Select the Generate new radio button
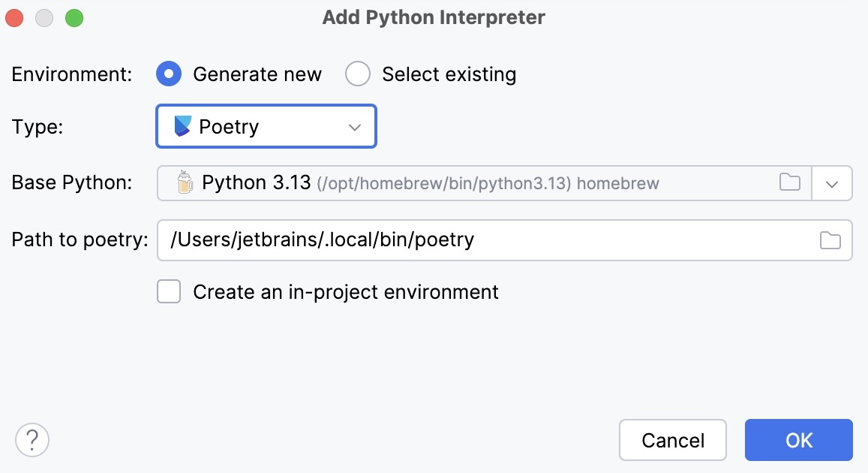 169,74
